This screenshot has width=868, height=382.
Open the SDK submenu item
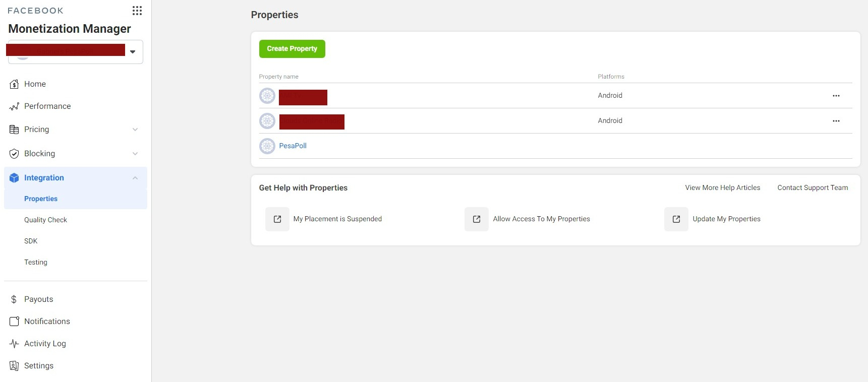point(31,241)
